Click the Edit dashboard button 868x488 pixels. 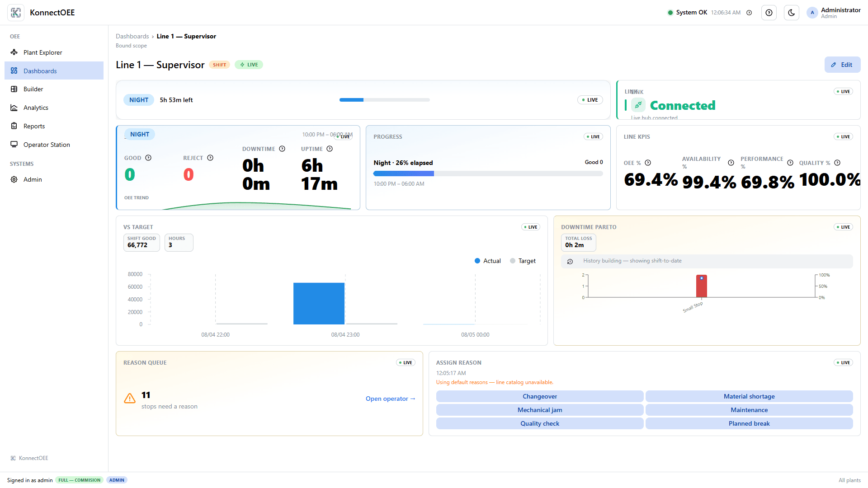pyautogui.click(x=842, y=65)
